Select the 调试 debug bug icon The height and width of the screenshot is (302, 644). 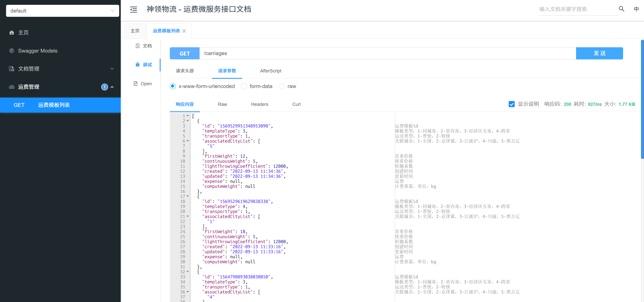(x=138, y=65)
